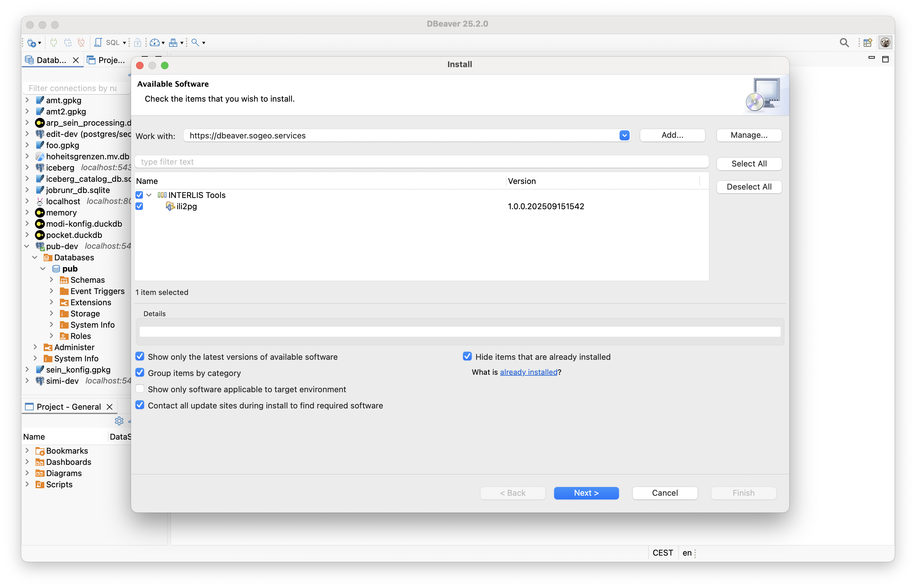Click the red Disconnect plug icon
Screen dimensions: 916x588
tap(81, 43)
